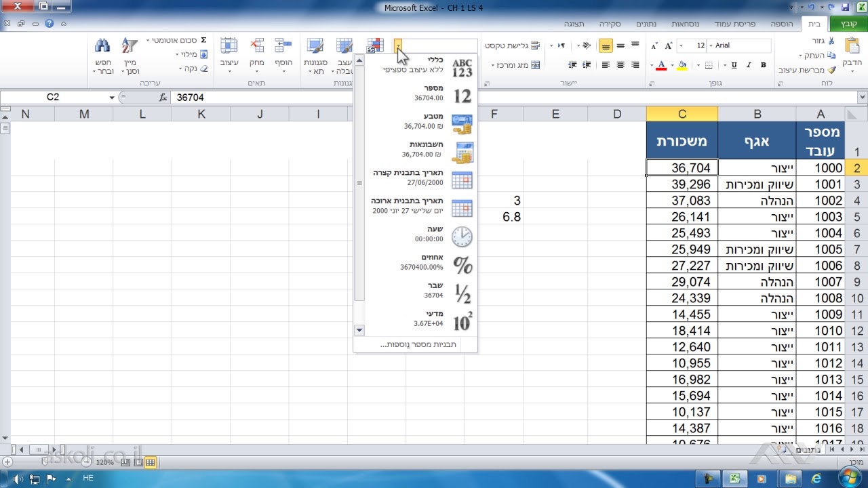Viewport: 868px width, 488px height.
Task: Apply the cell borders icon
Action: pyautogui.click(x=709, y=65)
